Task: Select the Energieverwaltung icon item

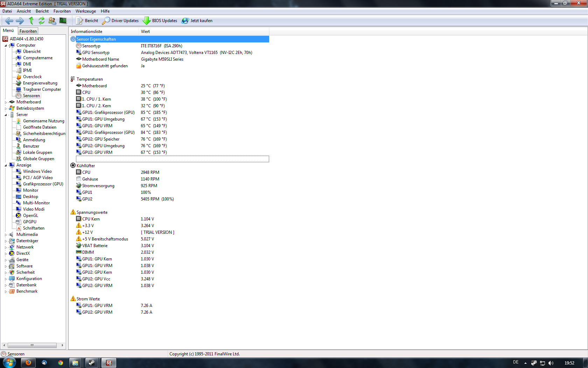Action: [x=19, y=83]
